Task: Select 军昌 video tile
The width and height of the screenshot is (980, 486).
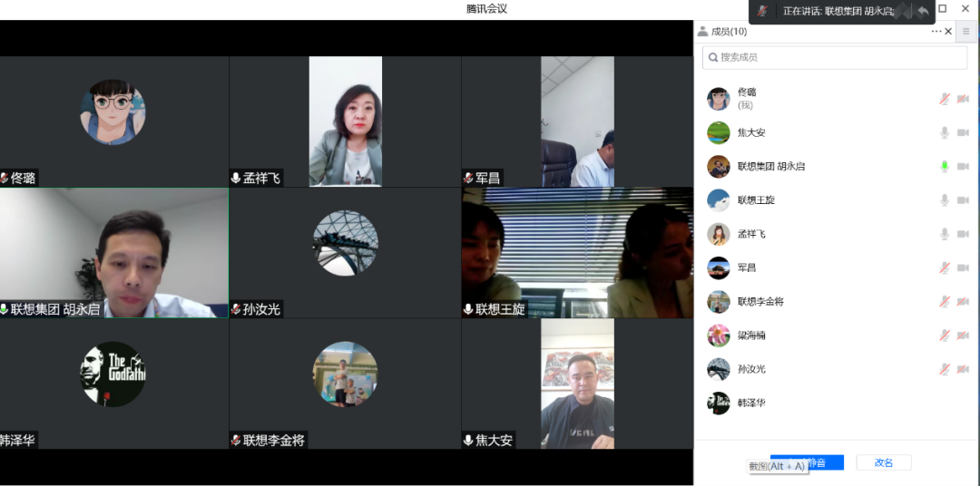Action: pos(577,121)
